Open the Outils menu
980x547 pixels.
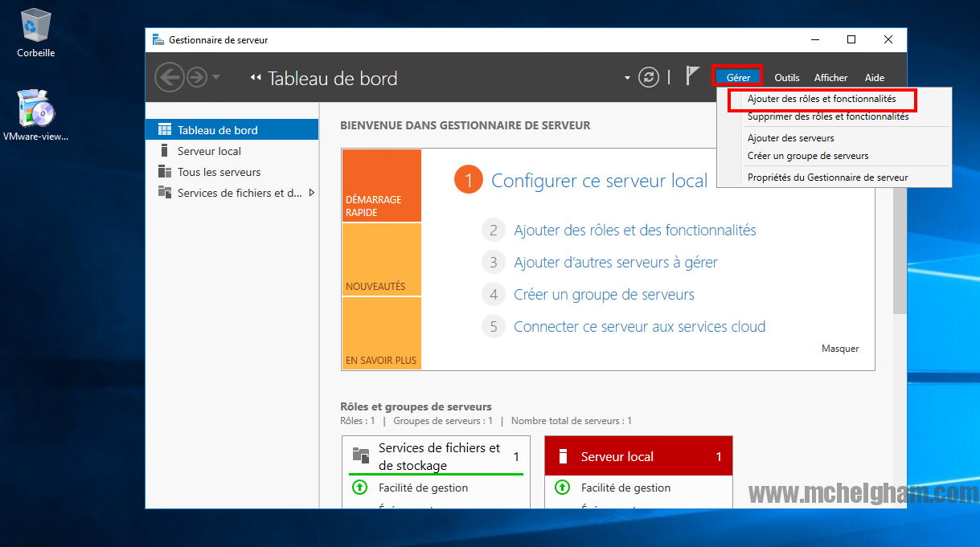click(x=787, y=78)
